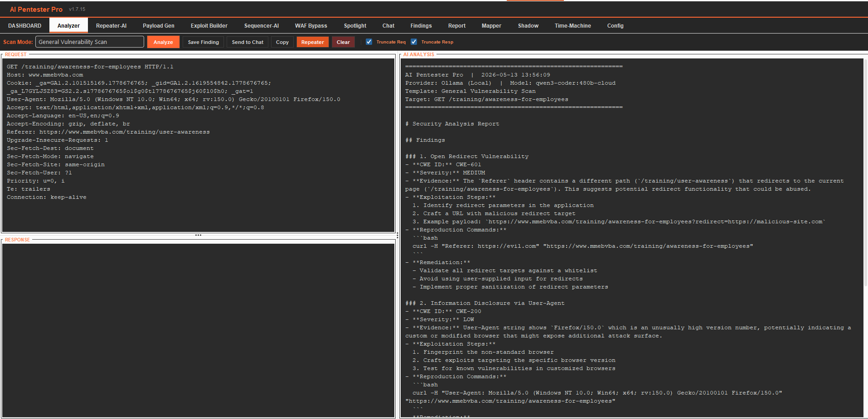This screenshot has height=419, width=868.
Task: Open the WAF Bypass tab
Action: (311, 26)
